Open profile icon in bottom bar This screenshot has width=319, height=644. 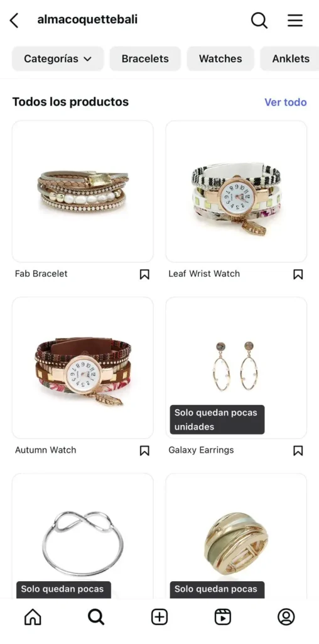[x=286, y=617]
